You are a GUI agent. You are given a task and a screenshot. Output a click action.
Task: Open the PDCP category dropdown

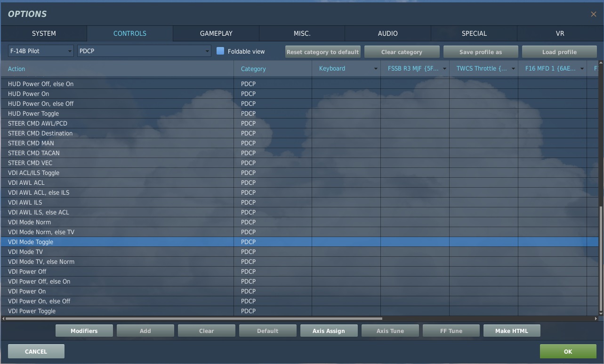click(x=144, y=51)
